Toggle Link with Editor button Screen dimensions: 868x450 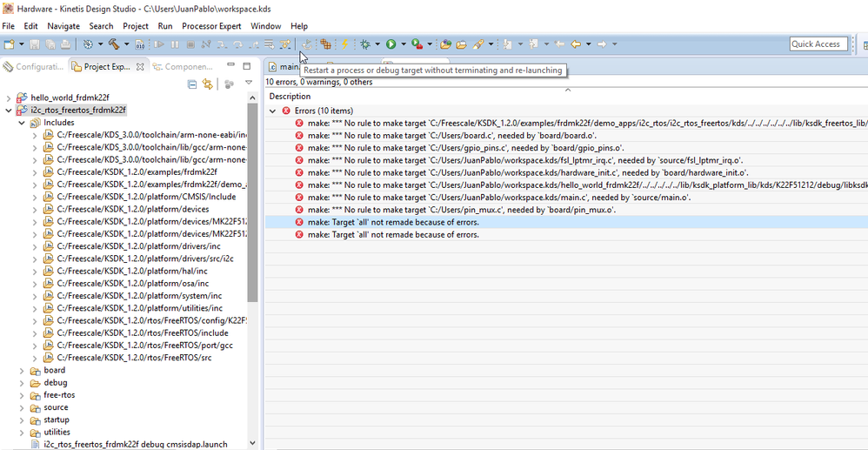pos(208,84)
